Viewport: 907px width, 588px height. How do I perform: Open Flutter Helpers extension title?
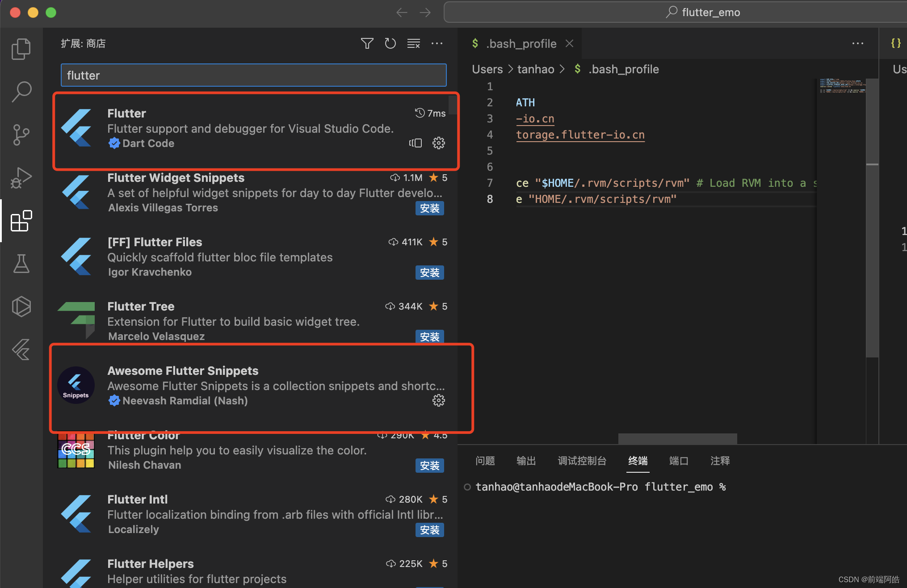click(x=151, y=564)
